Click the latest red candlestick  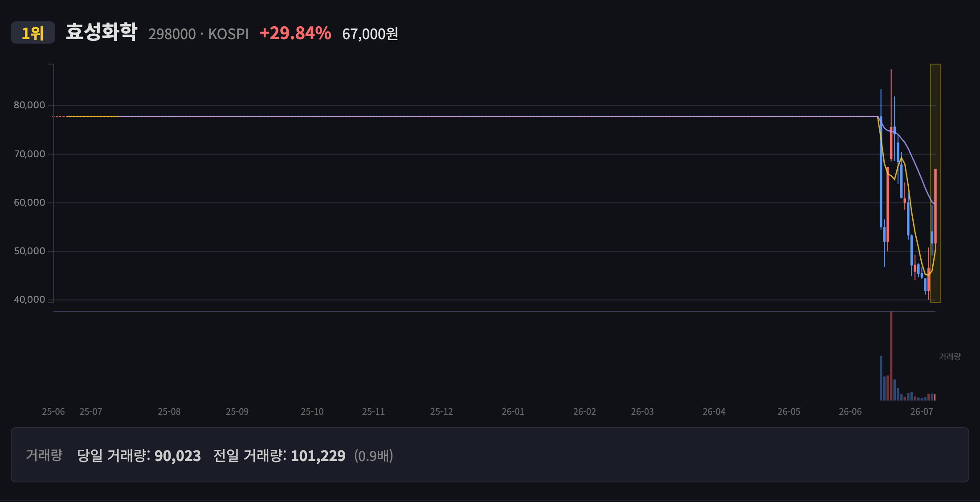point(935,206)
